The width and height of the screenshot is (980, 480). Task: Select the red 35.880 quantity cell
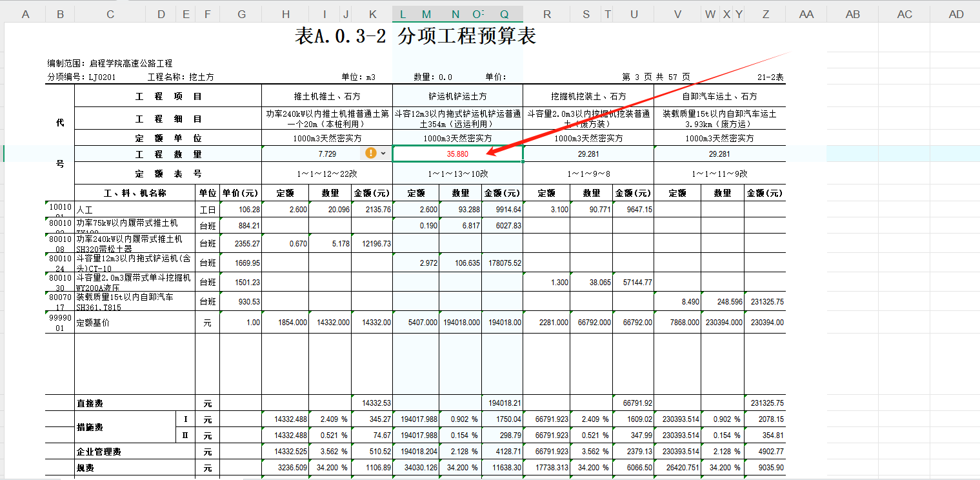pos(457,154)
